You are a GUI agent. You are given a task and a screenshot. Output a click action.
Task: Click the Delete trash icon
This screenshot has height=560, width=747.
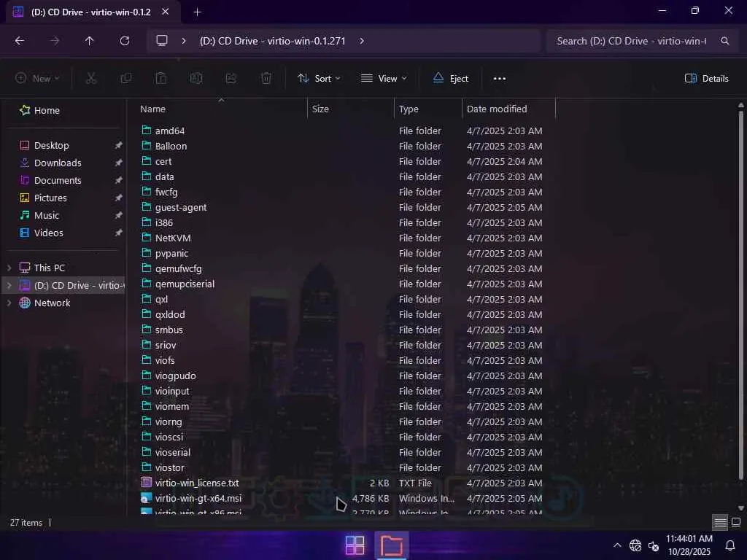click(266, 78)
